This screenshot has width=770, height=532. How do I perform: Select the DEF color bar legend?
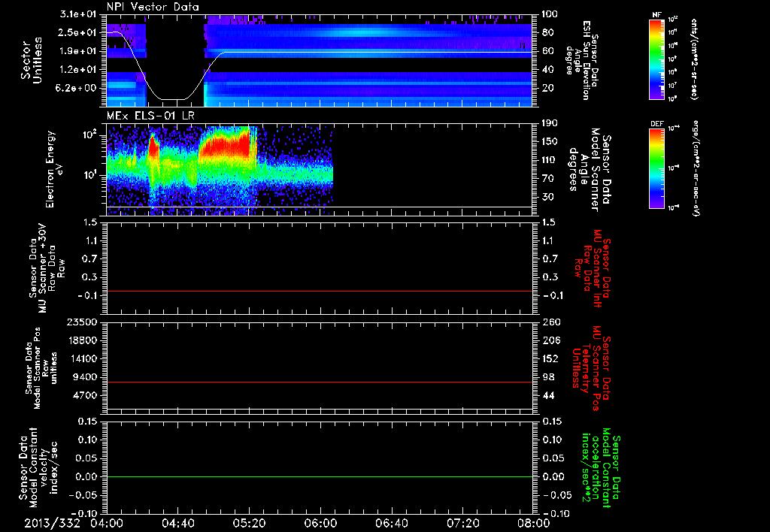657,168
